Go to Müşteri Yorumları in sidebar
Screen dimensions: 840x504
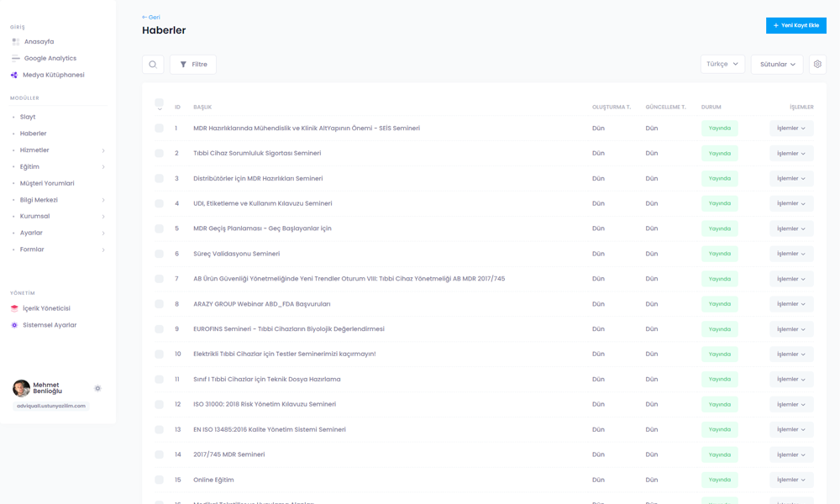(47, 183)
